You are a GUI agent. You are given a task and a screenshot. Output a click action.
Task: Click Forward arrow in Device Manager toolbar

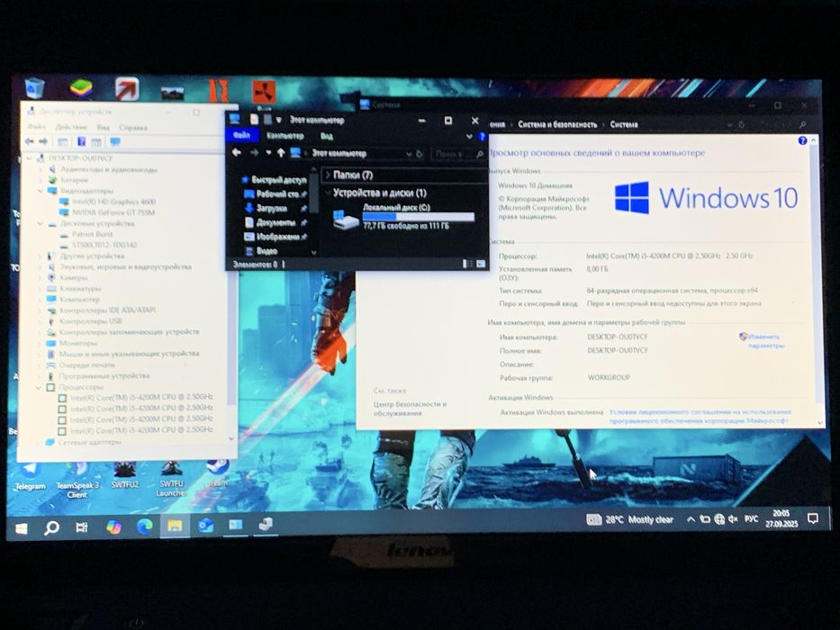(x=43, y=141)
